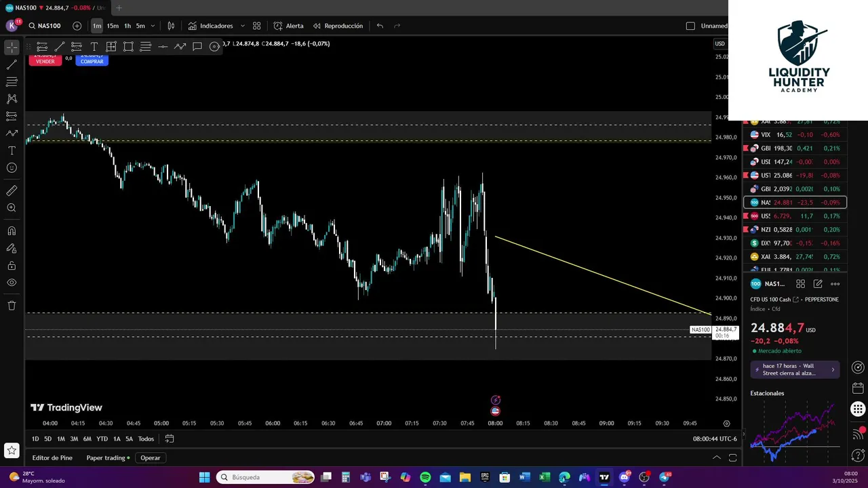The width and height of the screenshot is (868, 488).
Task: Collapse the bottom panel with chevron
Action: (x=716, y=457)
